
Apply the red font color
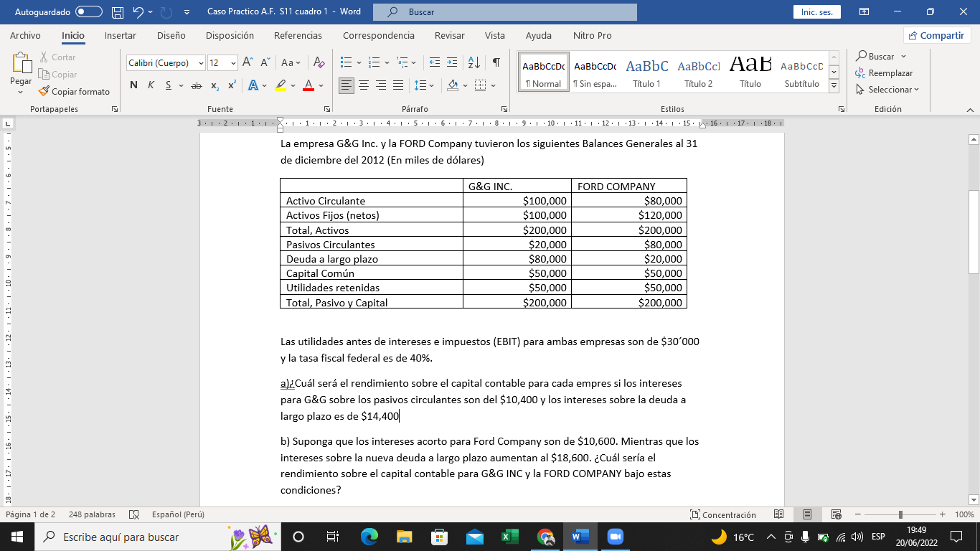pyautogui.click(x=308, y=85)
